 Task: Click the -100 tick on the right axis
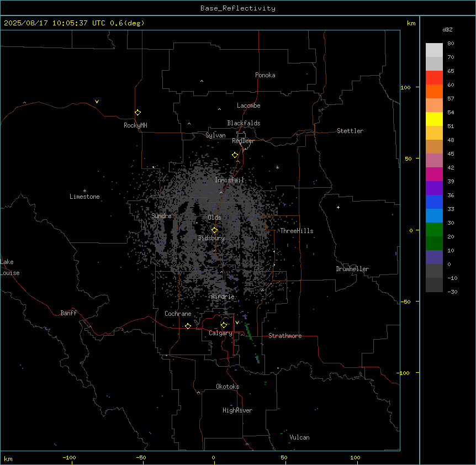point(404,373)
